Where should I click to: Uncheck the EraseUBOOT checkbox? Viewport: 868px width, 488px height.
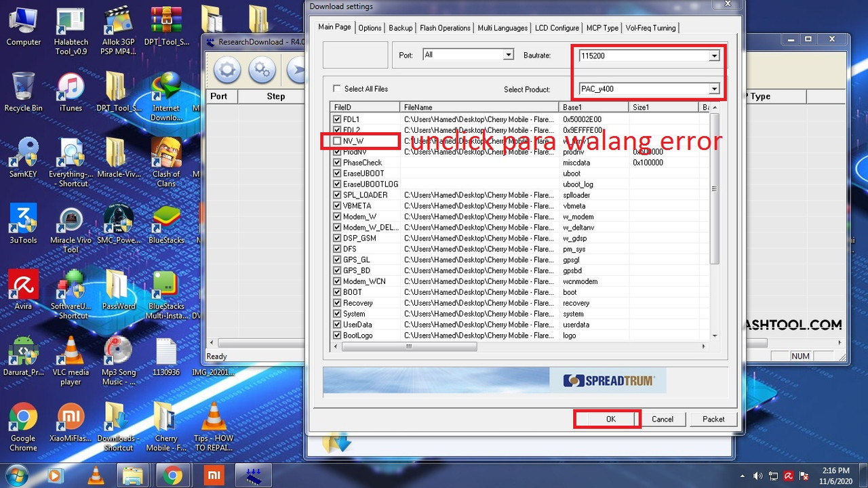click(x=338, y=174)
